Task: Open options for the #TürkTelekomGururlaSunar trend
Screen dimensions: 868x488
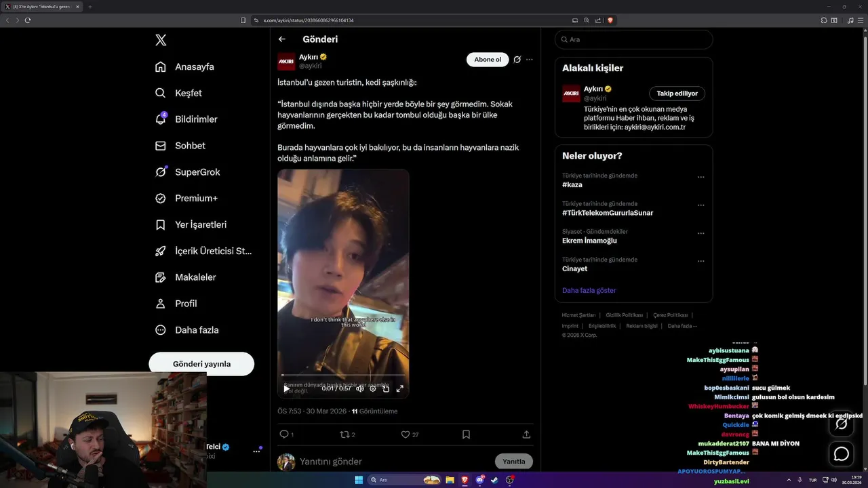Action: click(701, 205)
